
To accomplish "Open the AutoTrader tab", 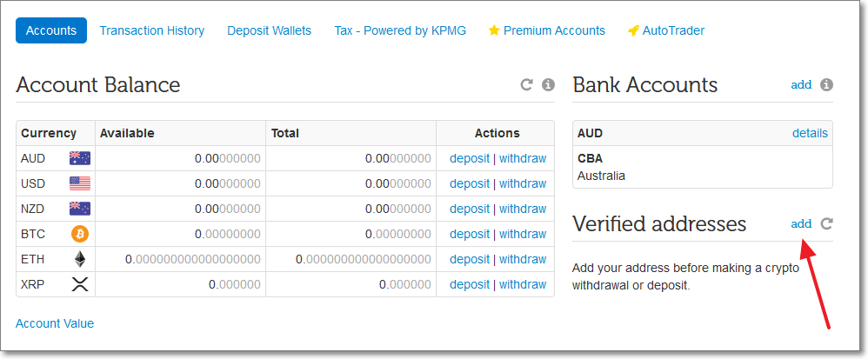I will 666,30.
